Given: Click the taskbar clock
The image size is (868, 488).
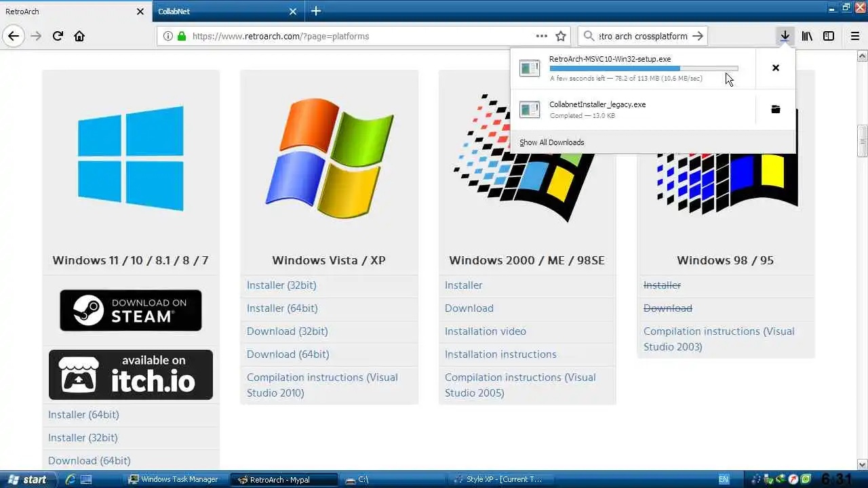Looking at the screenshot, I should coord(835,479).
